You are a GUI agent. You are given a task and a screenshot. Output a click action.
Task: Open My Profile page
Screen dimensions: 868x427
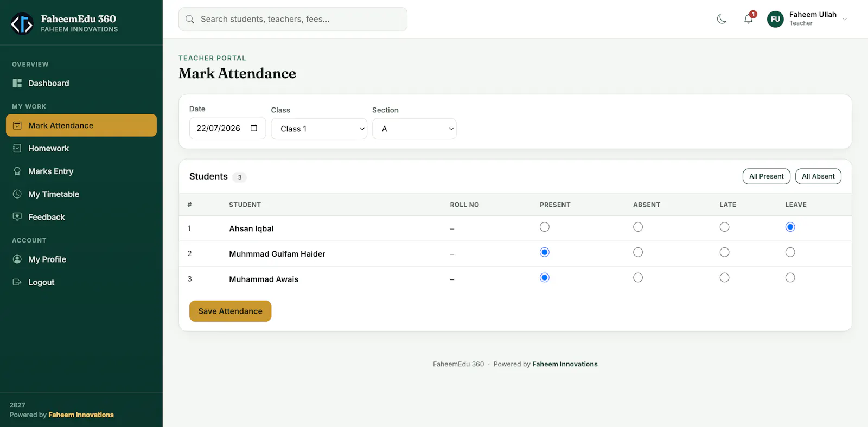coord(81,259)
